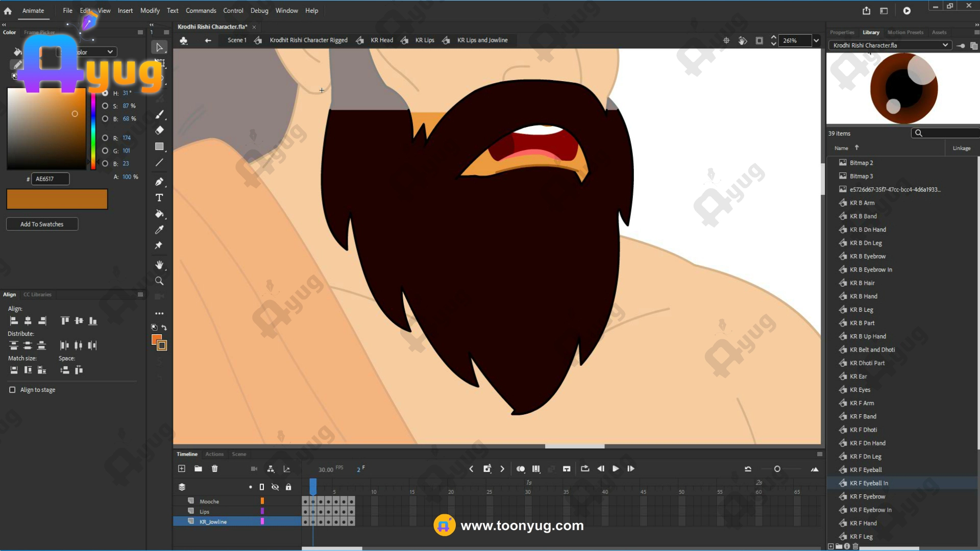Delete layer using timeline trash icon
The width and height of the screenshot is (980, 551).
214,468
